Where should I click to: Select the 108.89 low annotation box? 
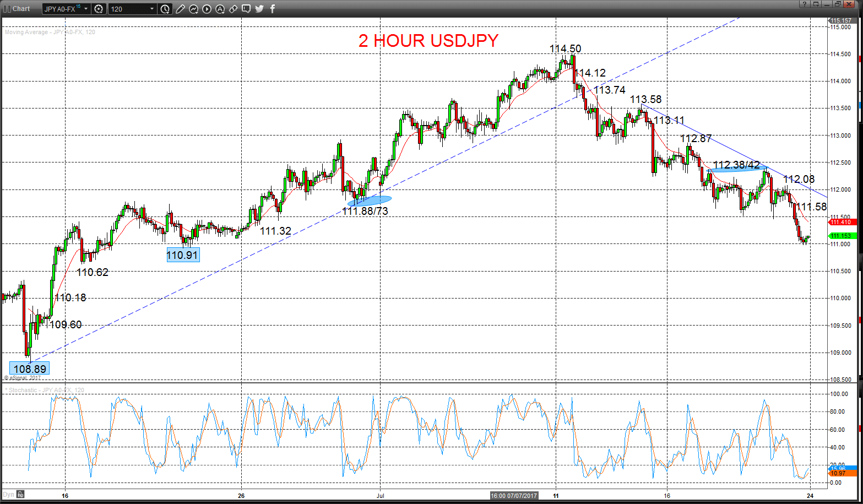(29, 368)
